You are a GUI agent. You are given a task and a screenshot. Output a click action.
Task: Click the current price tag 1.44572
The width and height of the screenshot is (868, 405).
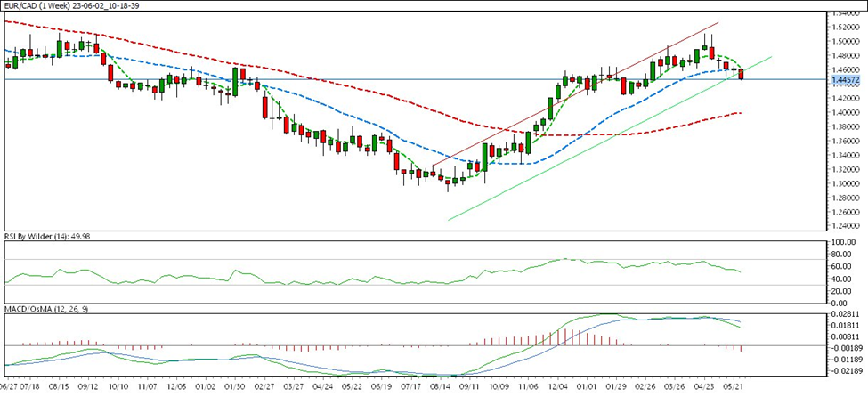tap(846, 80)
